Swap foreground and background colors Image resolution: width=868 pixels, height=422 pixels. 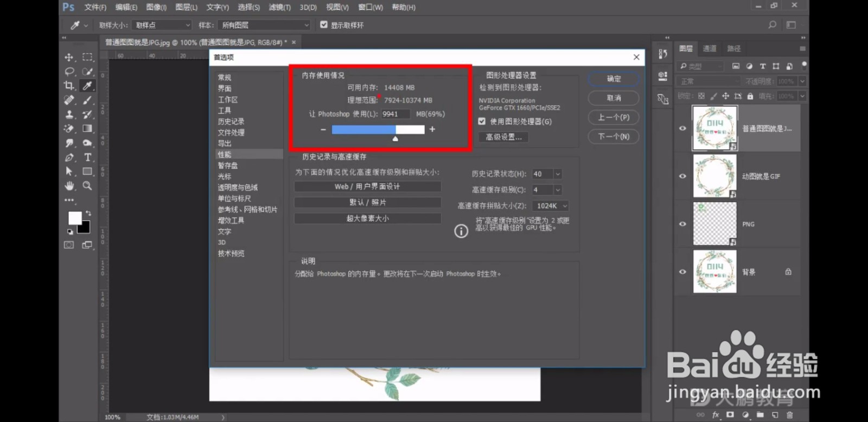[88, 213]
